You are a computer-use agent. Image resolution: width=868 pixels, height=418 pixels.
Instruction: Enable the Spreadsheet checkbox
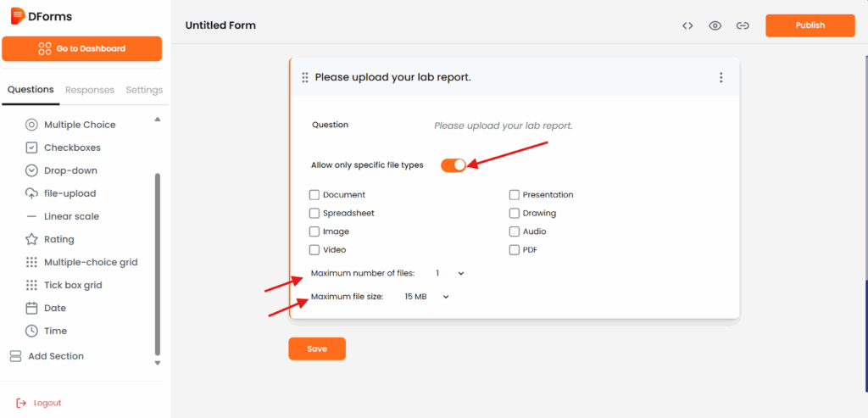click(314, 214)
